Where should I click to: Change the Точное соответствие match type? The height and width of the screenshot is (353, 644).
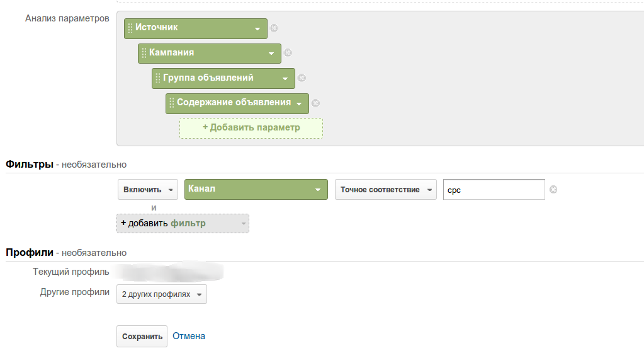click(385, 190)
